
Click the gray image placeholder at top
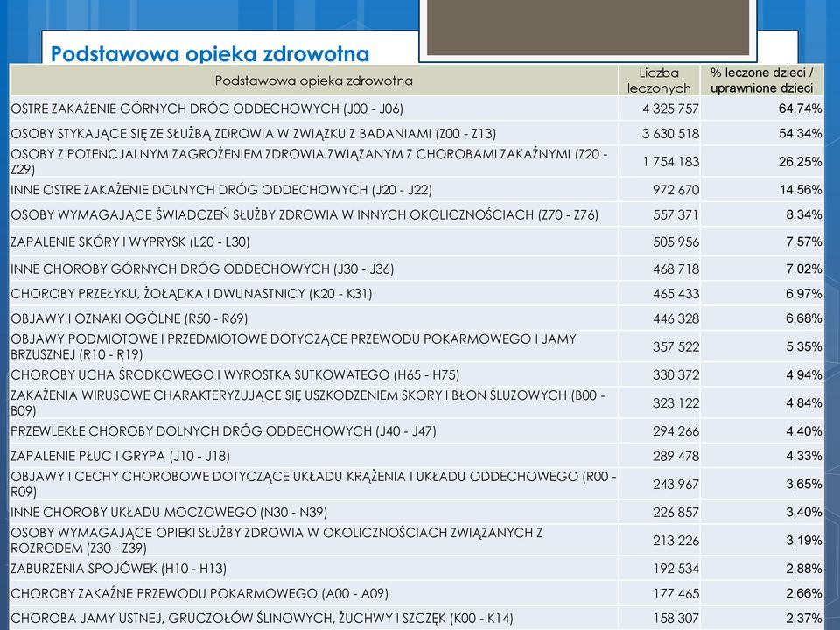pyautogui.click(x=588, y=27)
